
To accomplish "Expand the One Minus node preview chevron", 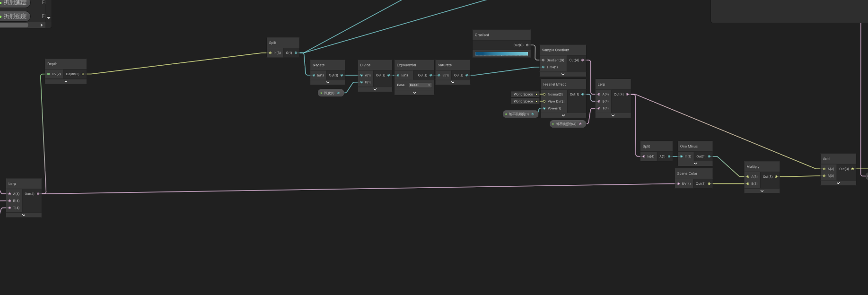I will [695, 164].
